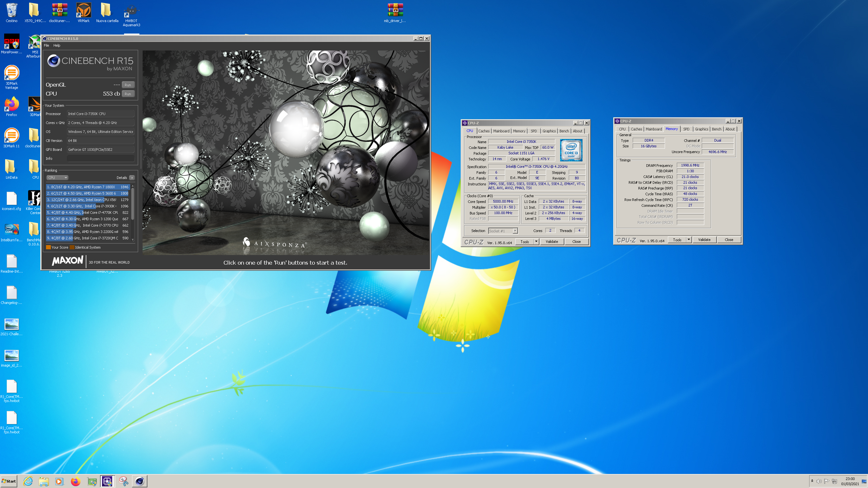Screen dimensions: 868x488
Task: Select ranking entry Intel Core i7-4770K
Action: (88, 213)
